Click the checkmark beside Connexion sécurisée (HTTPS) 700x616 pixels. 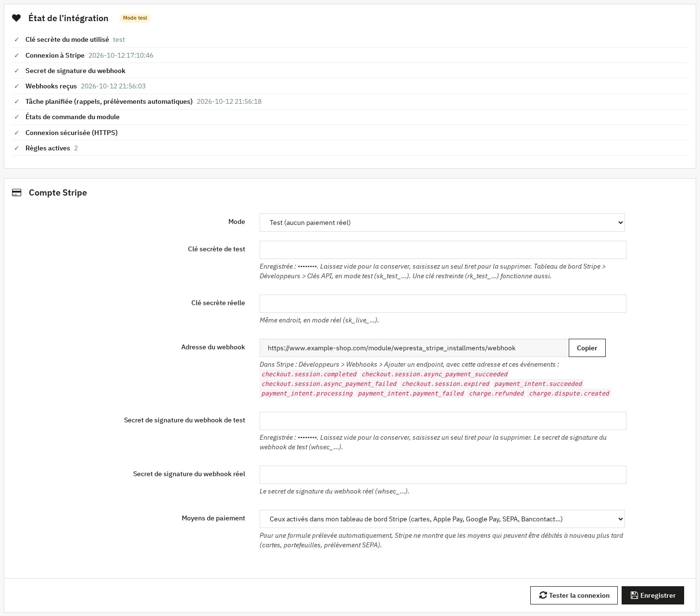pyautogui.click(x=17, y=133)
